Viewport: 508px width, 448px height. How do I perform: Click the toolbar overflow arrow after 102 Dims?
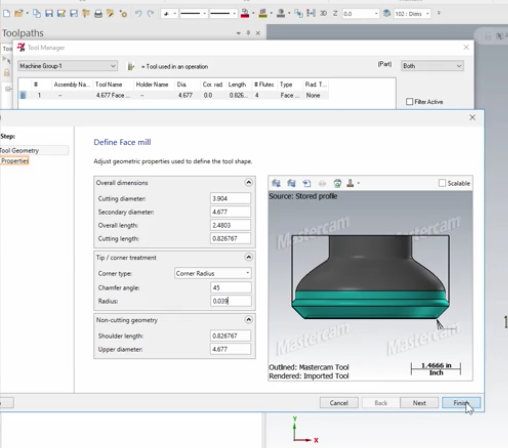click(x=439, y=13)
